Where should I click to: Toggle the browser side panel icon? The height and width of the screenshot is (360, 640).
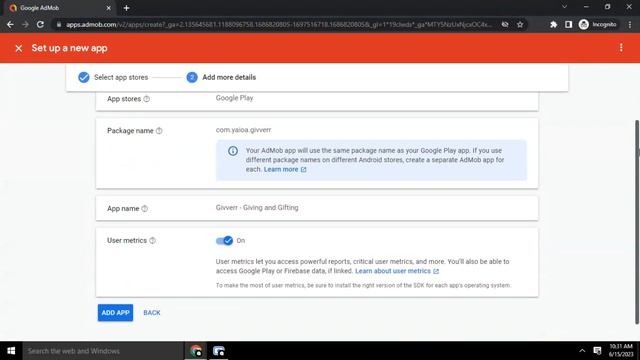click(x=569, y=24)
